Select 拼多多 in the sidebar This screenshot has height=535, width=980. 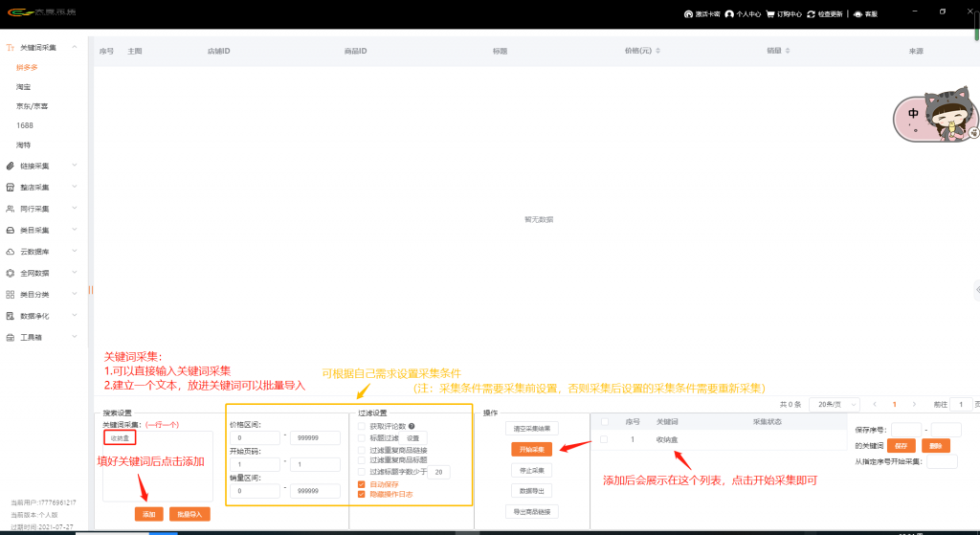coord(27,68)
